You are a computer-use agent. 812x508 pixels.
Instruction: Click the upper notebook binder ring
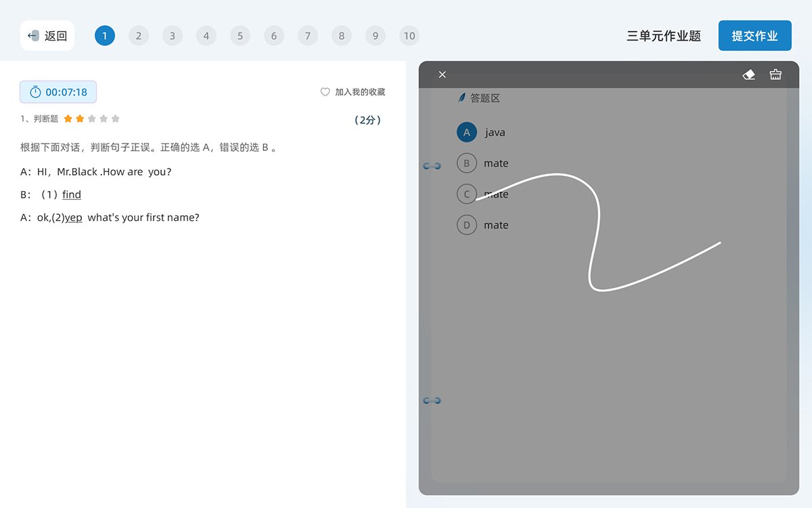432,166
